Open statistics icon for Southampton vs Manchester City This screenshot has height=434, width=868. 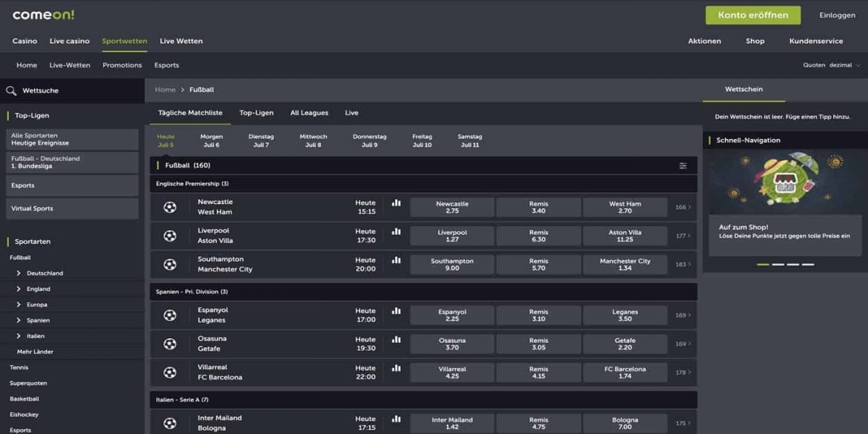pyautogui.click(x=396, y=260)
